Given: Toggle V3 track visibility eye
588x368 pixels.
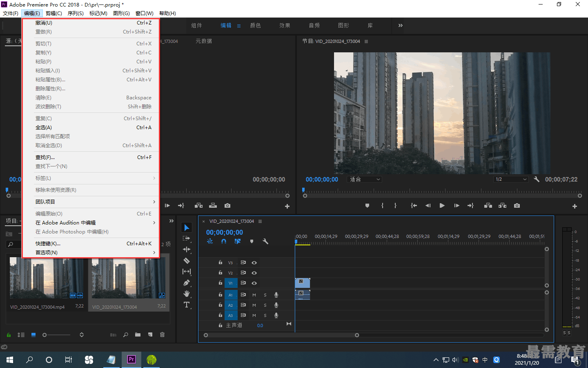Looking at the screenshot, I should pos(254,263).
